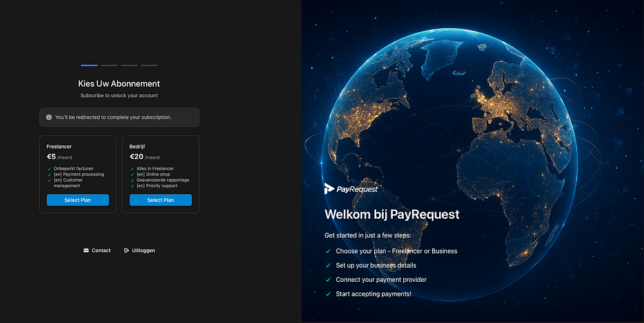Click checkmark beside Connect your payment provider

coord(328,279)
